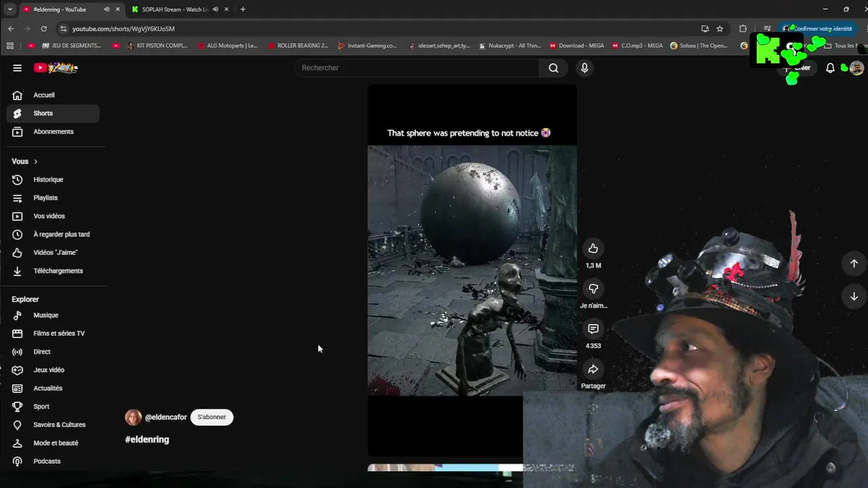Dislike the short with thumbs down
The width and height of the screenshot is (868, 488).
pos(593,289)
